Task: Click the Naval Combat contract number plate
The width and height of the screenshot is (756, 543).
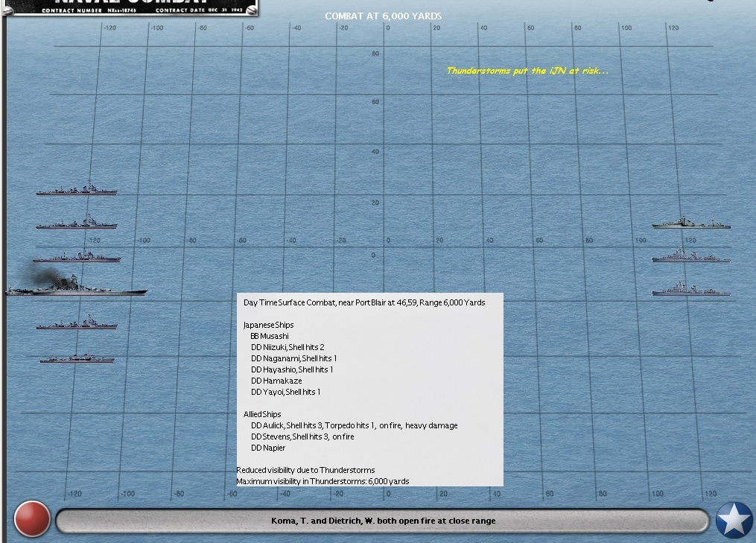Action: pyautogui.click(x=130, y=7)
